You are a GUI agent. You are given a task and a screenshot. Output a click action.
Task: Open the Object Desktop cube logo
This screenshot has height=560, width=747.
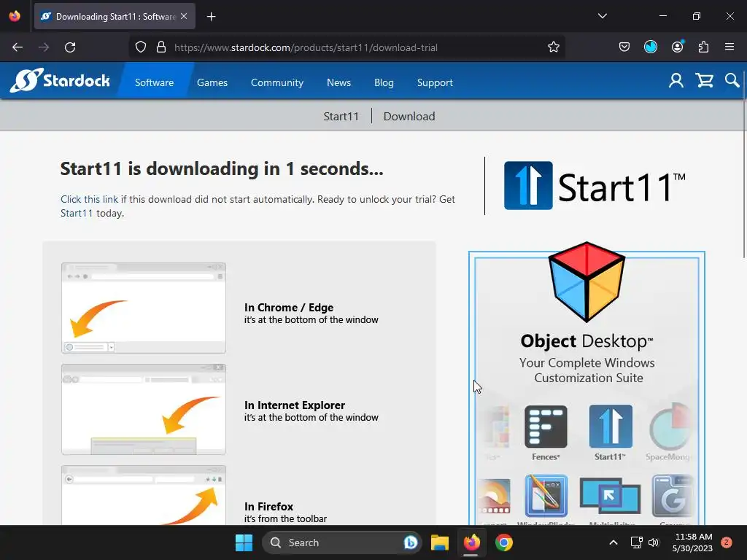(x=587, y=282)
